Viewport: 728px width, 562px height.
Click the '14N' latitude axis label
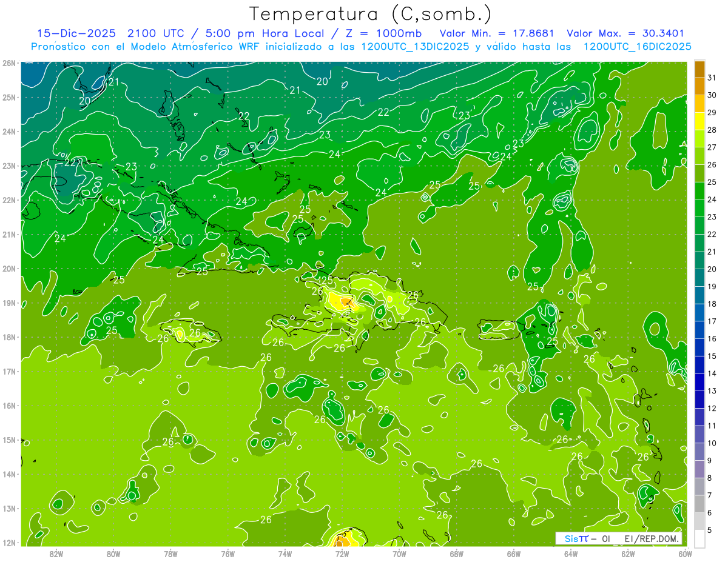(x=9, y=474)
